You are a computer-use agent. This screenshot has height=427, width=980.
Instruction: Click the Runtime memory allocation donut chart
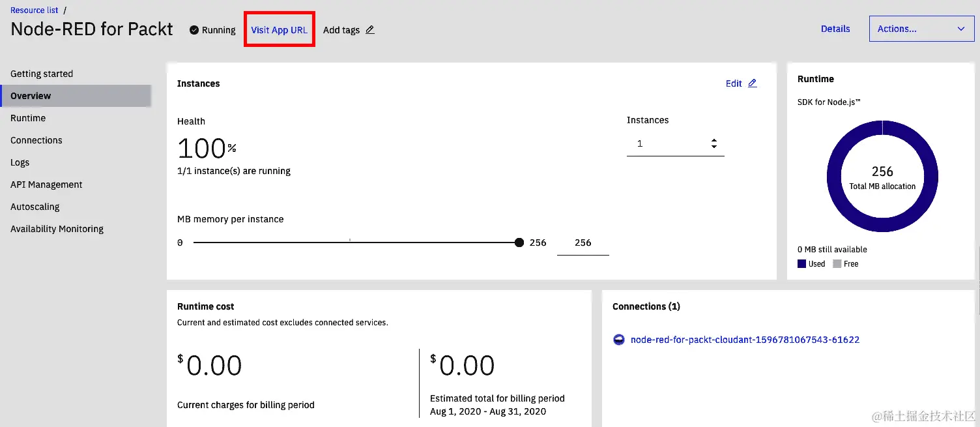coord(882,177)
